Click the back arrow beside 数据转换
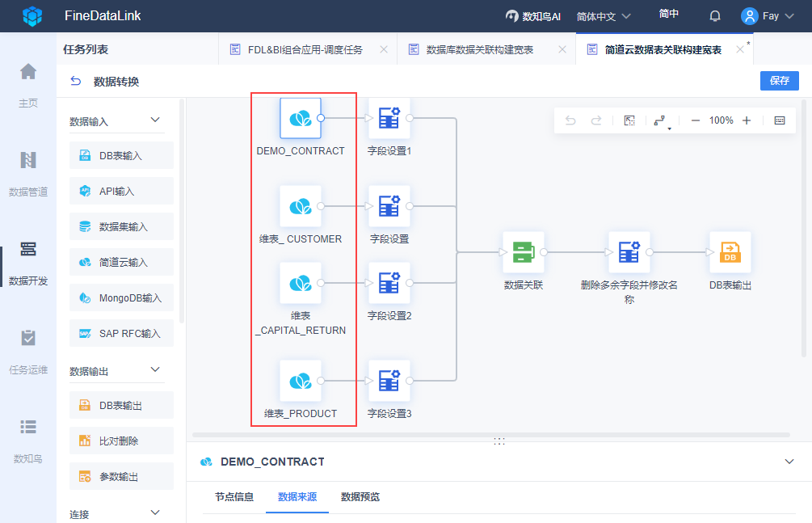This screenshot has height=523, width=812. click(x=76, y=81)
